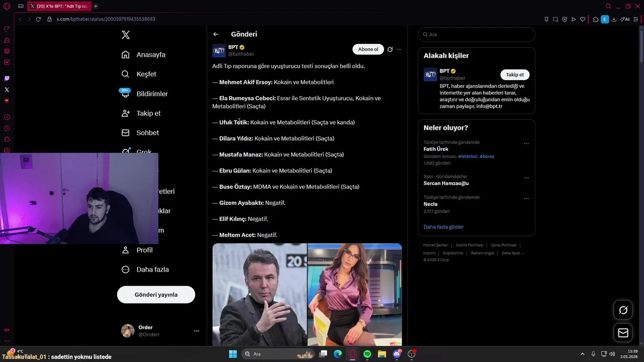Open #istanbul hashtag link

468,156
